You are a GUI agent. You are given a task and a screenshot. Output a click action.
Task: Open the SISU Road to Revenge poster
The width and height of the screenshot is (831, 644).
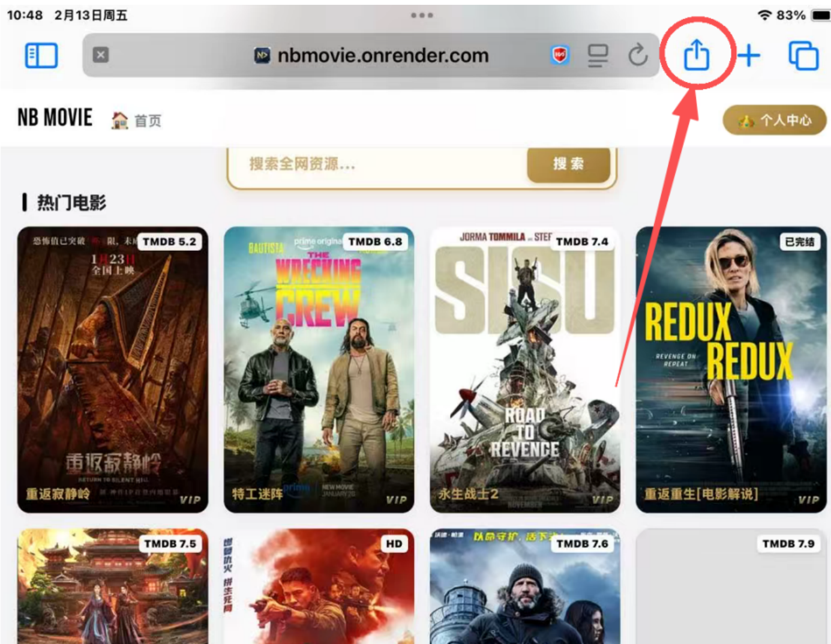point(525,370)
